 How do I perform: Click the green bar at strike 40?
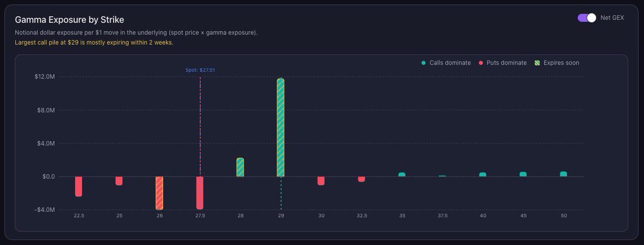pos(482,175)
